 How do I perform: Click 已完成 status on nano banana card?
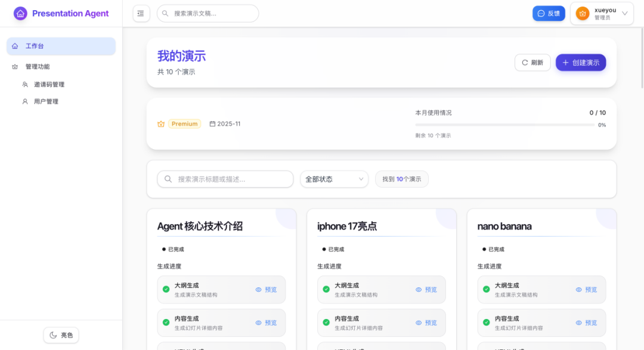tap(493, 249)
